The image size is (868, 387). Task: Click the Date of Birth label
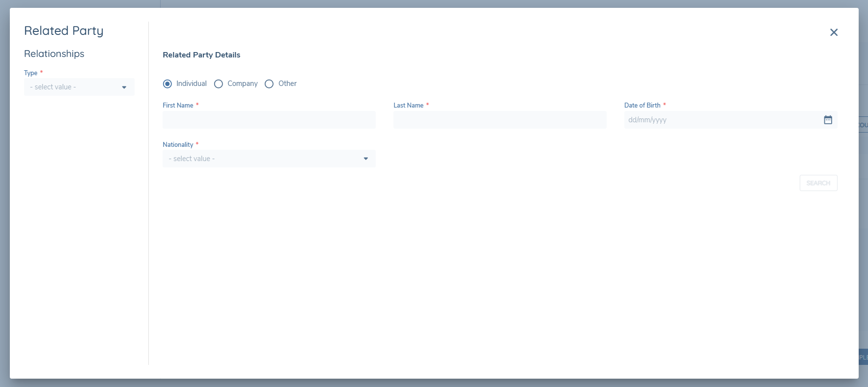click(642, 106)
